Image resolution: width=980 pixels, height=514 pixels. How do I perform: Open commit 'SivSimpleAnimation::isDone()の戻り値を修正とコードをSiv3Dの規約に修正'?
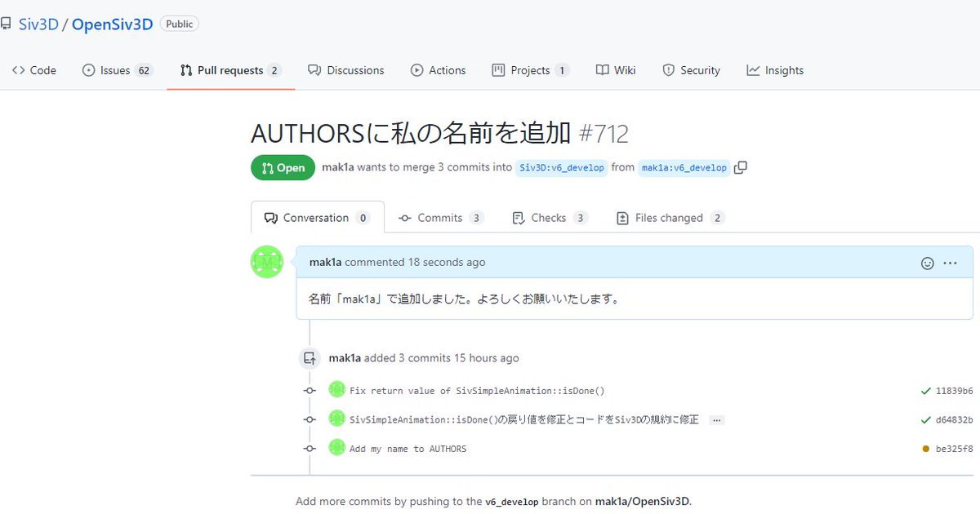tap(523, 419)
